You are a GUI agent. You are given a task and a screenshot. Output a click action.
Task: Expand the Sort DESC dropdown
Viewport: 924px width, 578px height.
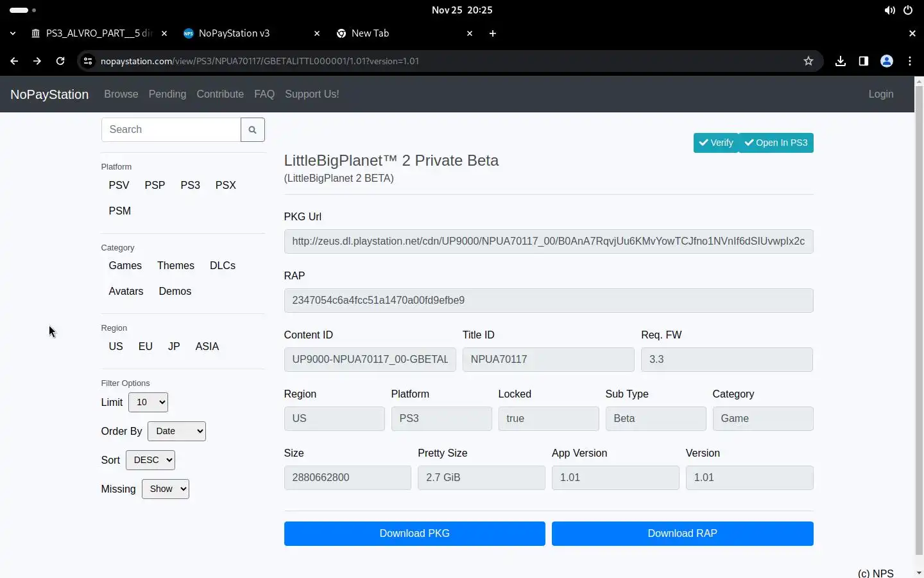click(150, 460)
